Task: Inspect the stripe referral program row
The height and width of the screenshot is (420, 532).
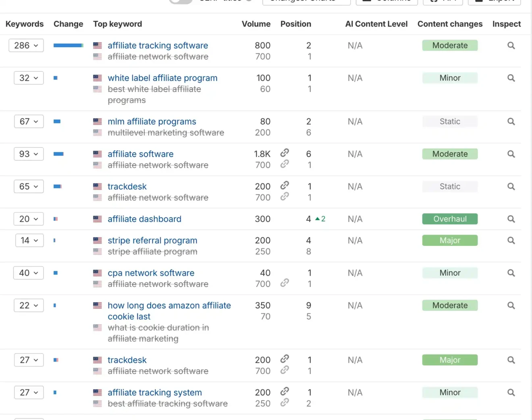Action: 511,241
